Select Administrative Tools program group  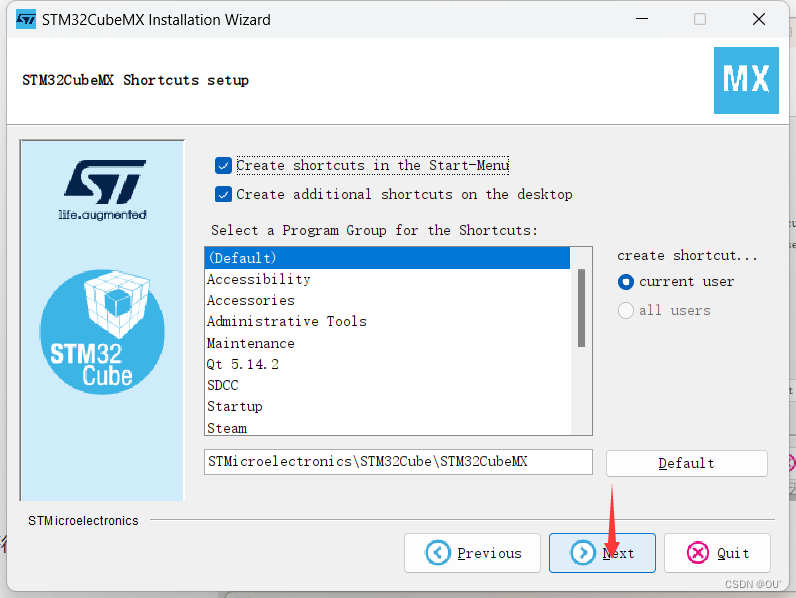click(x=387, y=321)
